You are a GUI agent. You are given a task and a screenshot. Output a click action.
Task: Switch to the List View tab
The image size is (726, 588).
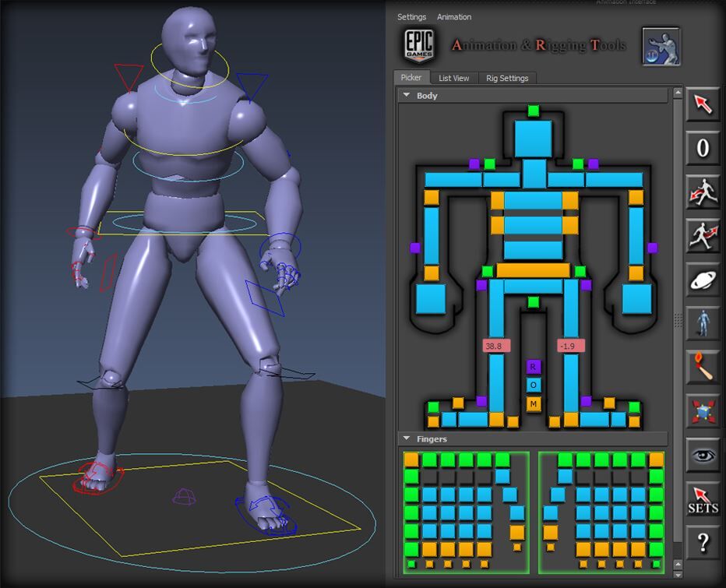(x=453, y=78)
